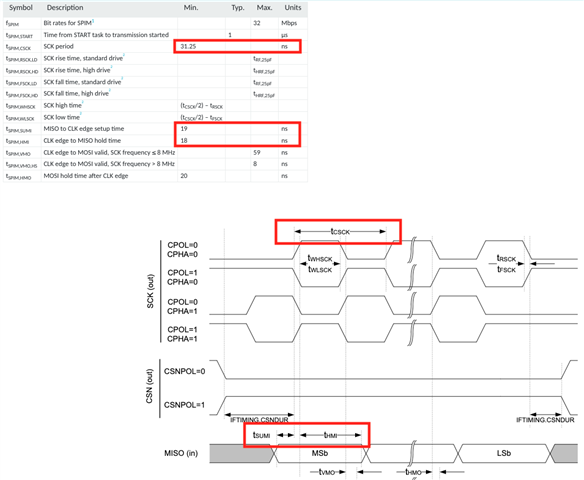Screen dimensions: 584x480
Task: Click the tRSCK label in the diagram
Action: point(506,258)
